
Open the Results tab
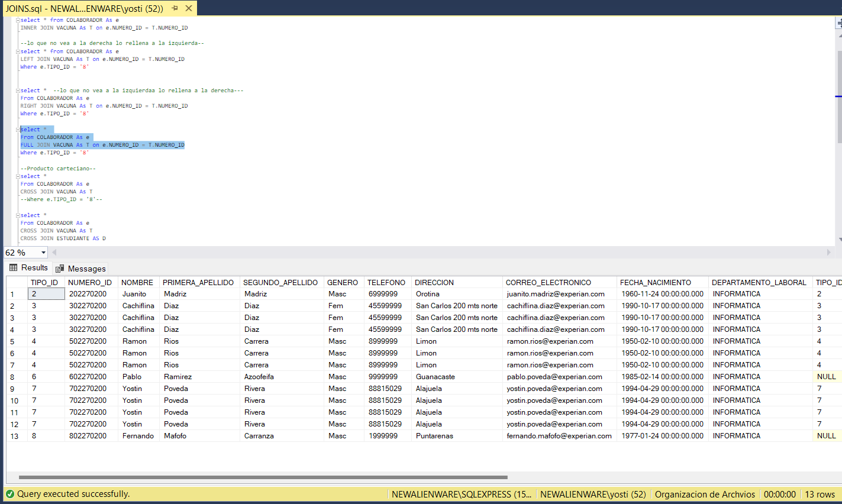click(x=28, y=267)
